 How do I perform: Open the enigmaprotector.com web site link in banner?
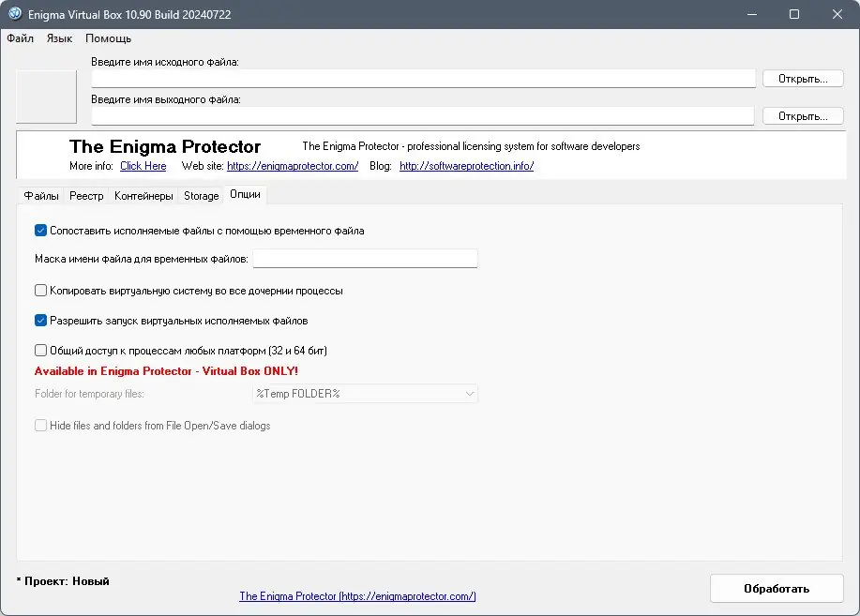coord(293,166)
